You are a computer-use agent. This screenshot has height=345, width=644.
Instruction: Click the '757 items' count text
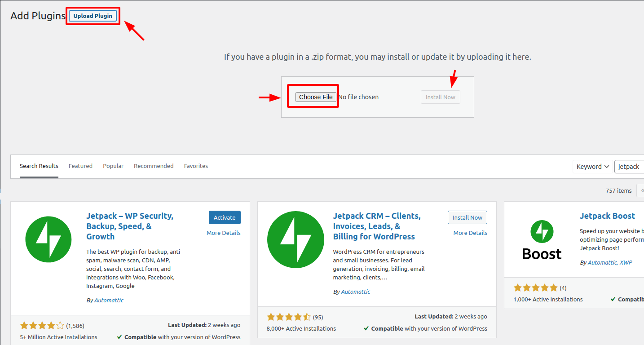click(x=618, y=190)
